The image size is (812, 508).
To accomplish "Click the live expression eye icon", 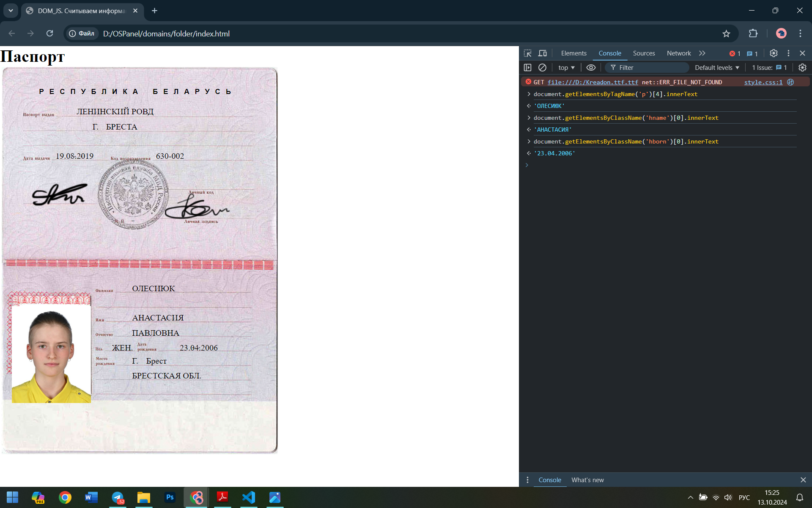I will click(591, 68).
